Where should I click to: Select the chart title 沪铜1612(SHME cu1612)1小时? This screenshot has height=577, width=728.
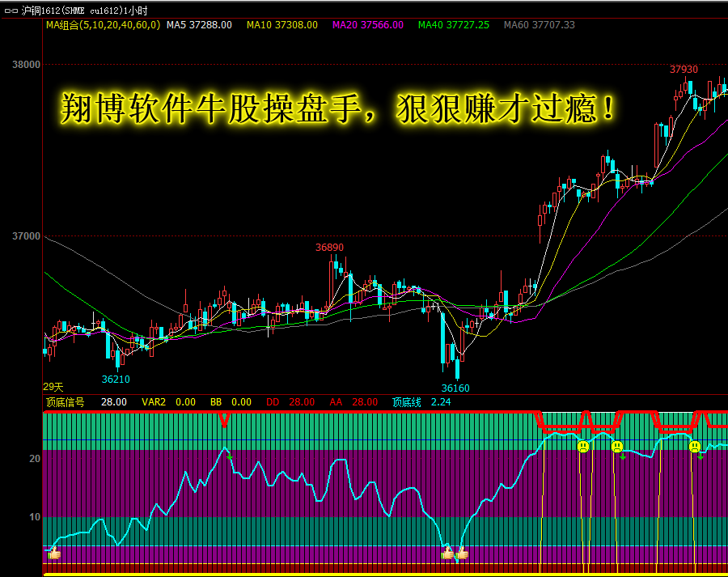tap(84, 11)
